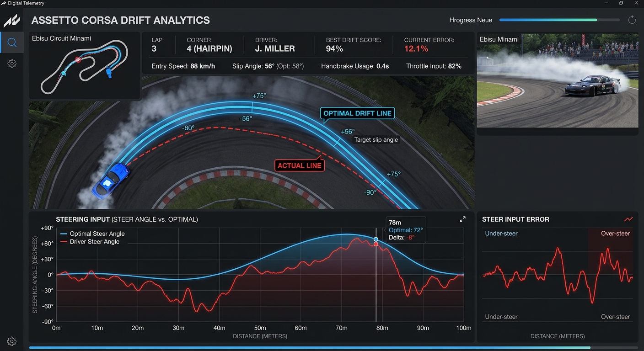The height and width of the screenshot is (351, 644).
Task: Click the blue optimal marker at 78m
Action: (x=376, y=239)
